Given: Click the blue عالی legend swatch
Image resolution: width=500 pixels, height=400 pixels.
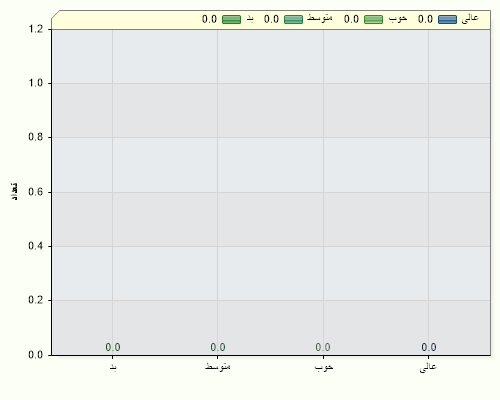Looking at the screenshot, I should (447, 19).
